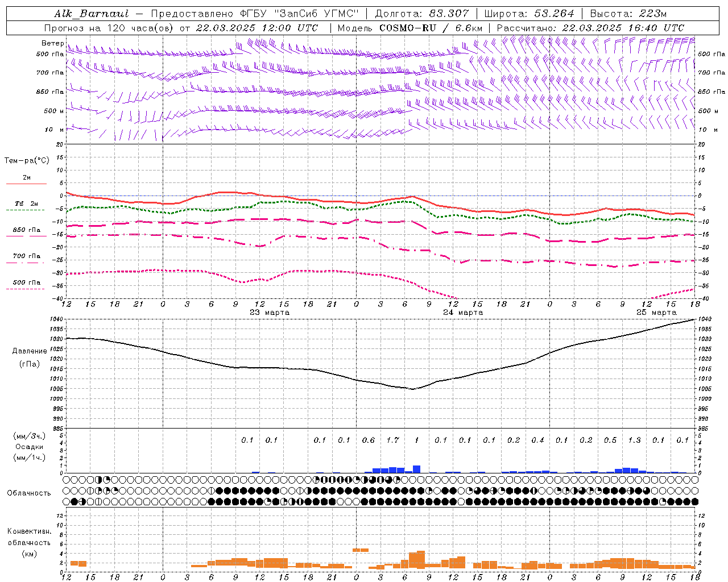Click the 2м temperature legend entry
The image size is (728, 582).
tap(27, 177)
